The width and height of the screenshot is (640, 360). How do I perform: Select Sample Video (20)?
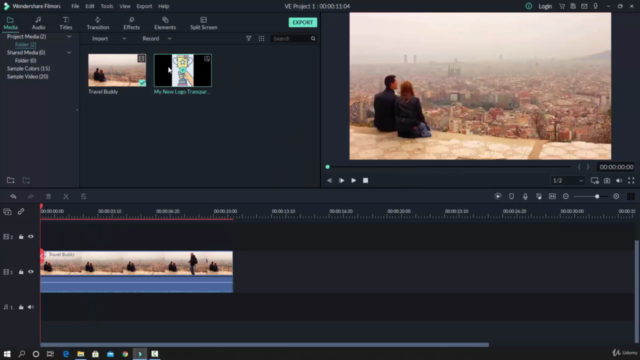tap(27, 76)
